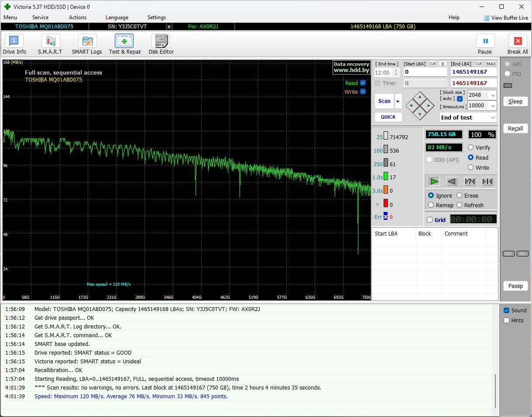Disable the Sound checkbox
Viewport: 532px width, 417px height.
pyautogui.click(x=507, y=310)
